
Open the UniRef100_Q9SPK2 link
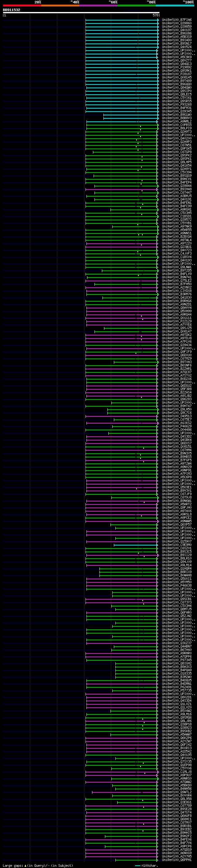coord(177,155)
